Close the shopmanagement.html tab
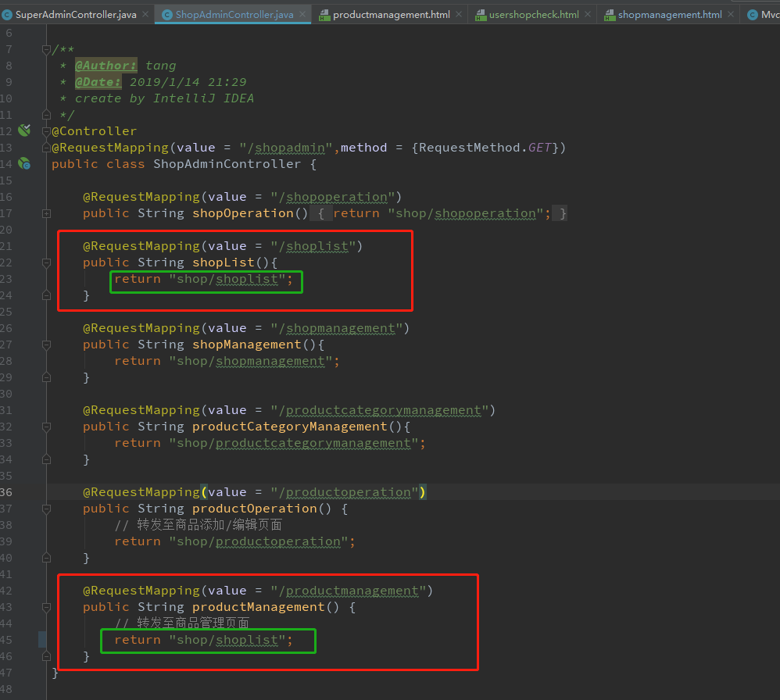This screenshot has width=780, height=700. tap(730, 14)
